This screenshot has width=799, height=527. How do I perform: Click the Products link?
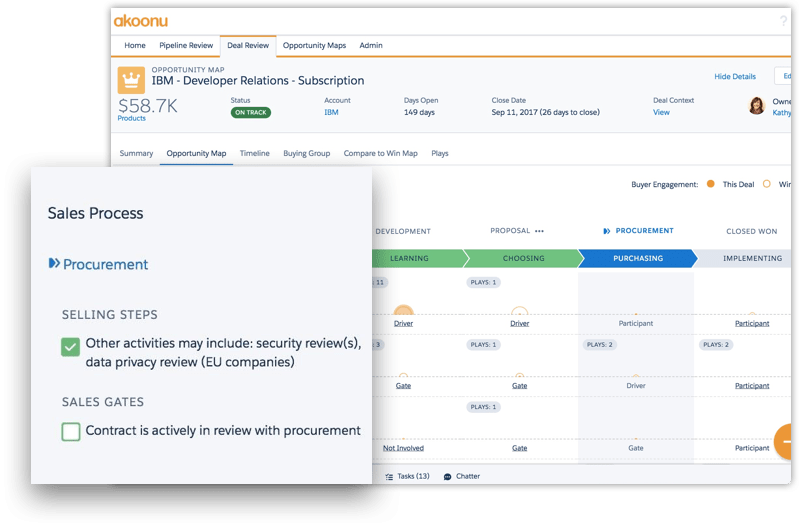[x=131, y=118]
